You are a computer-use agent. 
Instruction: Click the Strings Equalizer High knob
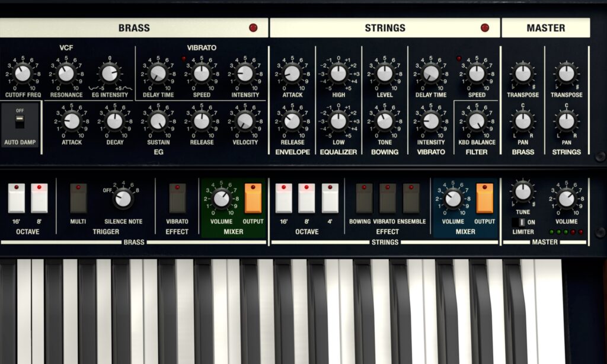338,74
